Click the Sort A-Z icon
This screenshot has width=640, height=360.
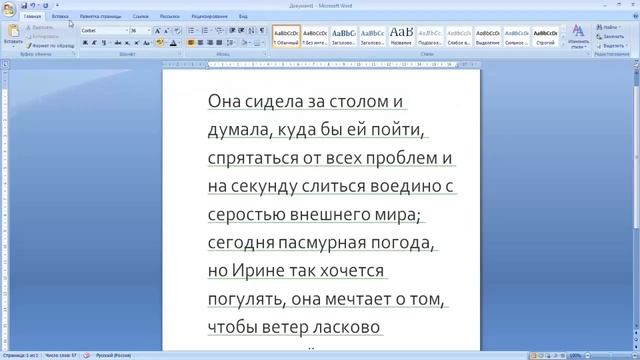click(x=251, y=31)
